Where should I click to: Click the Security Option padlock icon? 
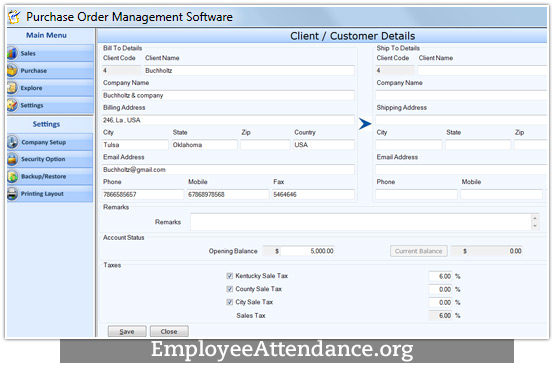click(x=12, y=159)
